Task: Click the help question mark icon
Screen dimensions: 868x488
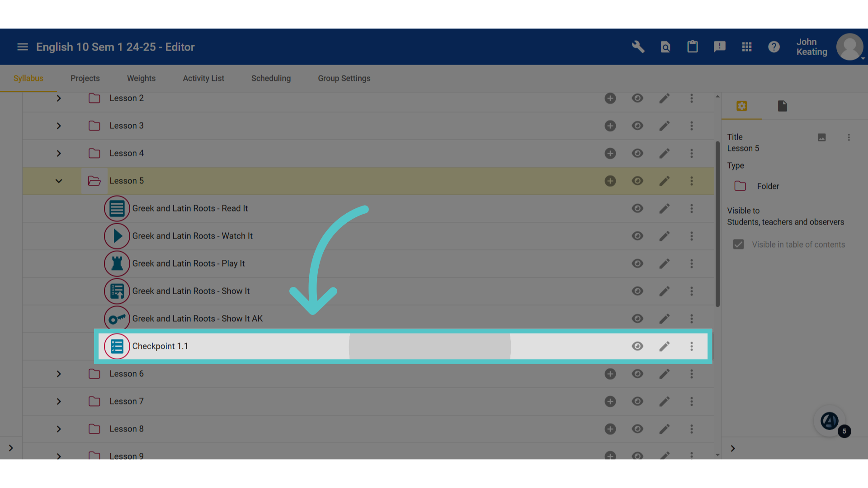Action: coord(774,47)
